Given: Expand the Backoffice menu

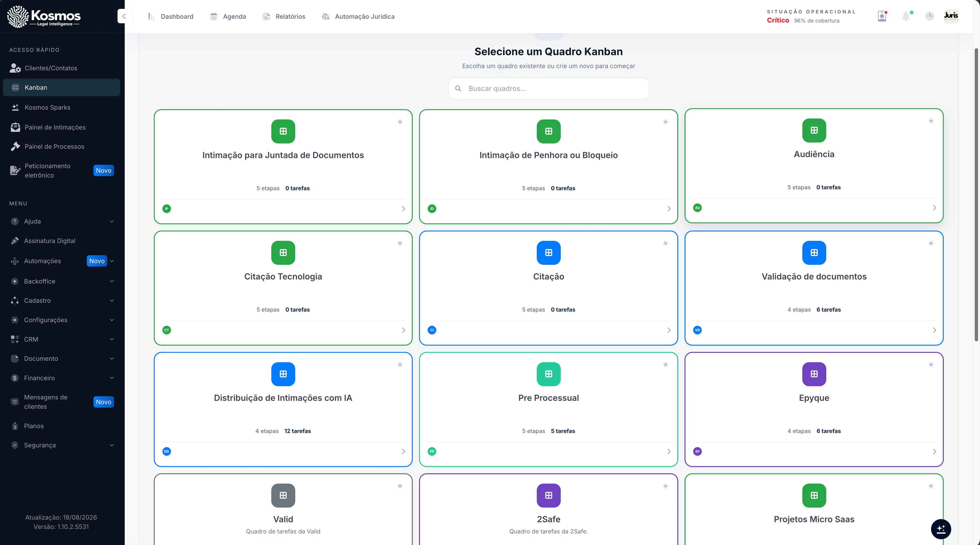Looking at the screenshot, I should 62,281.
